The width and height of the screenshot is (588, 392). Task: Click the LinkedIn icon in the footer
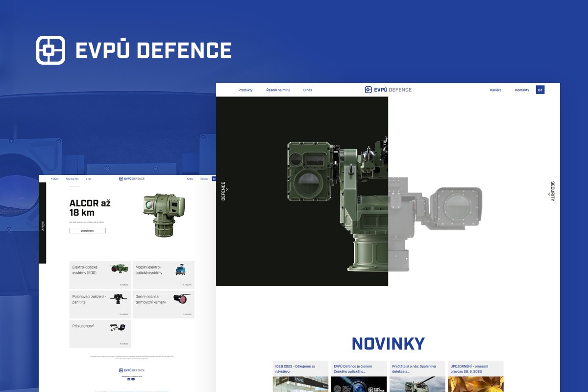[128, 379]
